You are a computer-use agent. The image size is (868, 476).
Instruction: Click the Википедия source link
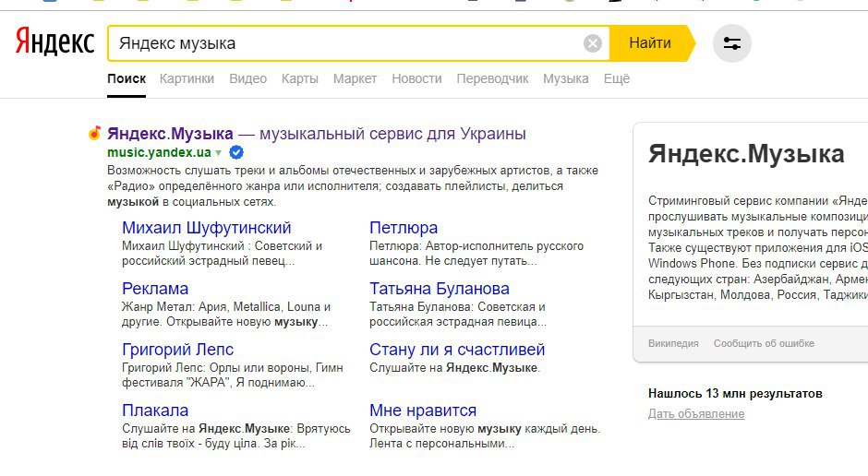[x=673, y=343]
